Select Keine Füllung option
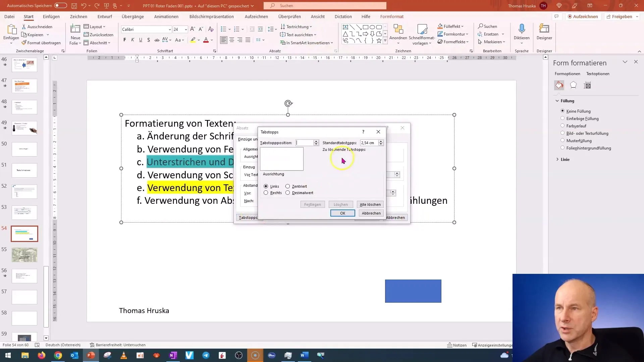644x362 pixels. point(562,111)
